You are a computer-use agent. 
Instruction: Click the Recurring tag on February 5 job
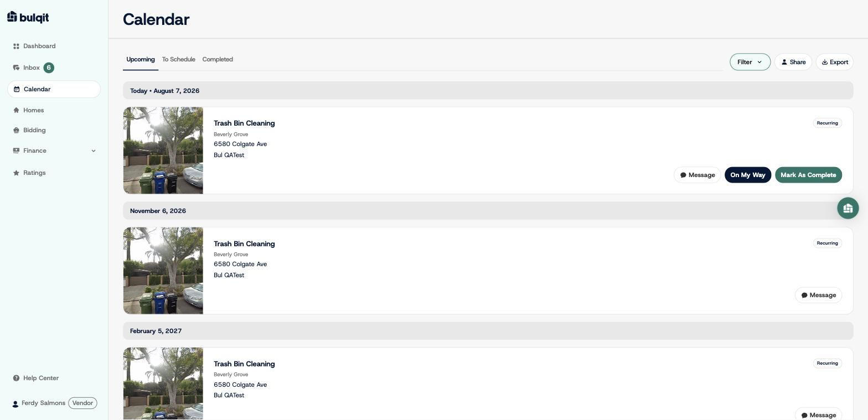click(x=827, y=363)
